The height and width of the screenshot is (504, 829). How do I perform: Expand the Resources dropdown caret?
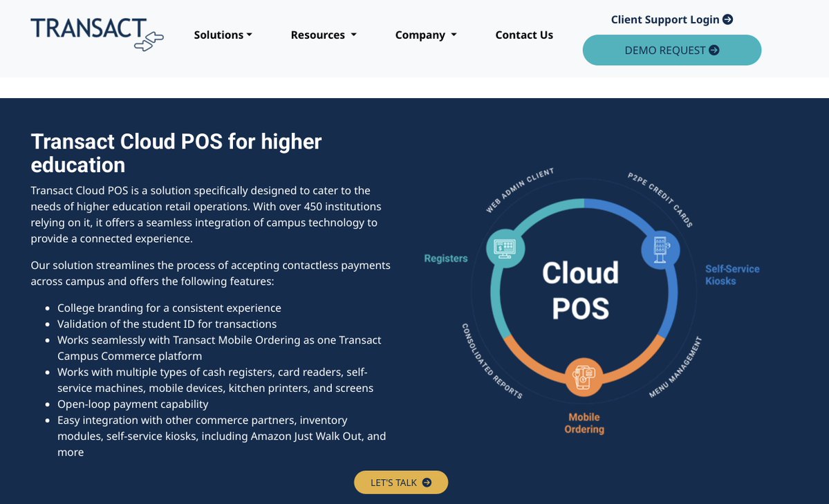354,35
